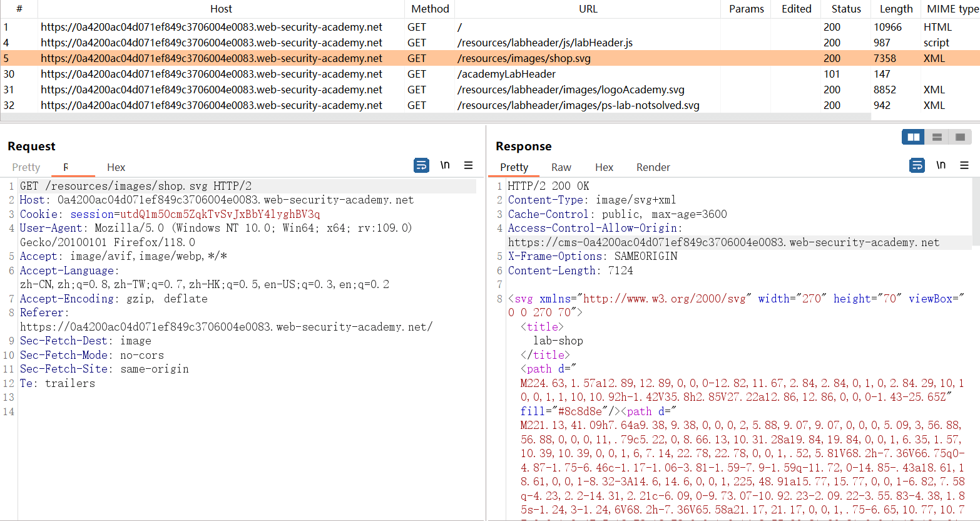Toggle word wrap in Request panel
Screen dimensions: 980x521
click(421, 165)
